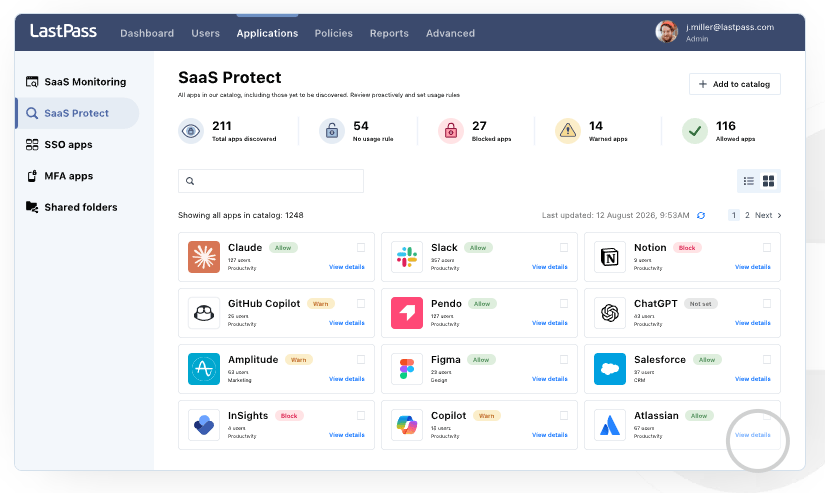Click the InSights app logo
The width and height of the screenshot is (825, 493).
pyautogui.click(x=204, y=425)
